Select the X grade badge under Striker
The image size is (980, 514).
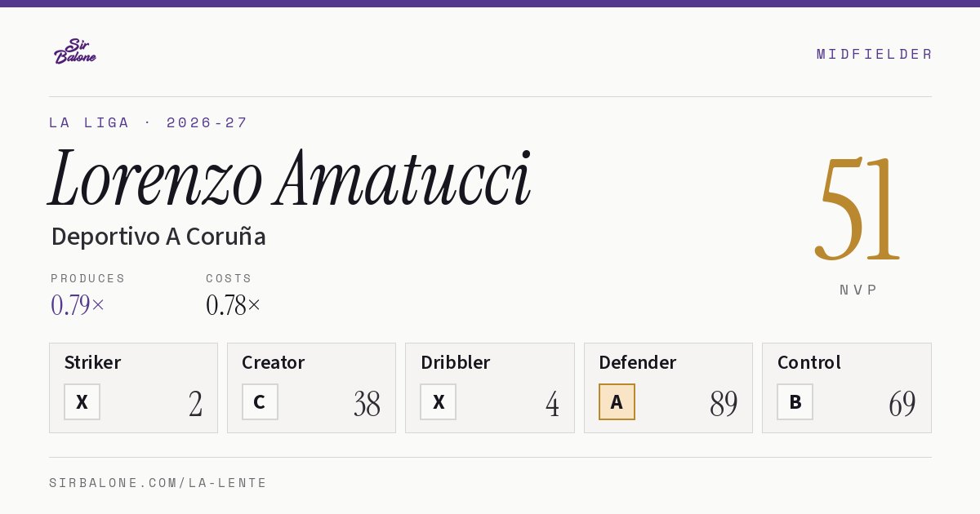click(82, 401)
